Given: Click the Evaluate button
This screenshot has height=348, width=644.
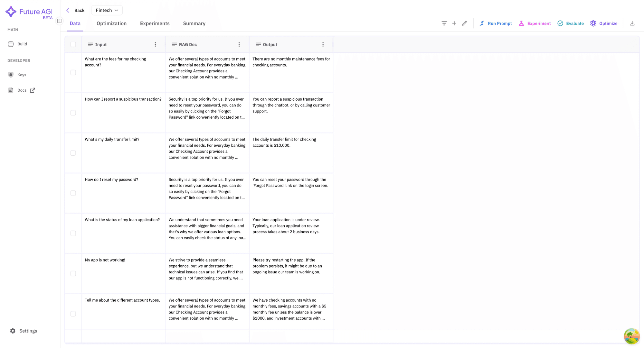Looking at the screenshot, I should pyautogui.click(x=571, y=23).
